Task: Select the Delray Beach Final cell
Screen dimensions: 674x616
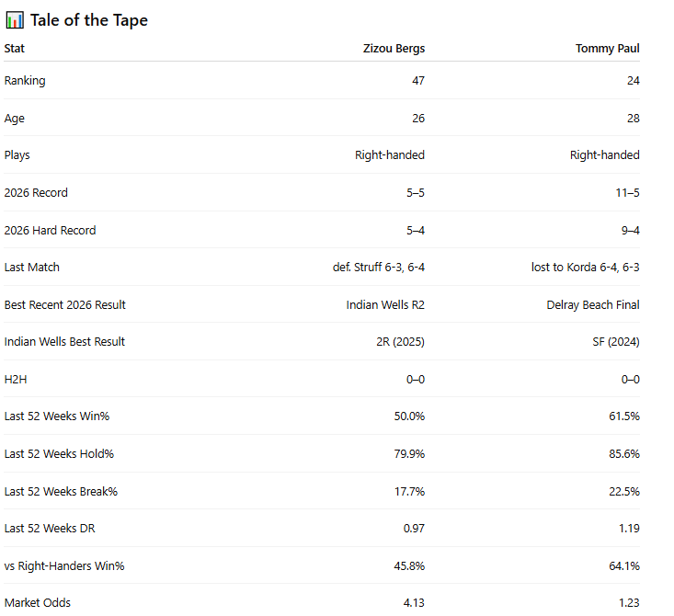Action: pyautogui.click(x=593, y=304)
